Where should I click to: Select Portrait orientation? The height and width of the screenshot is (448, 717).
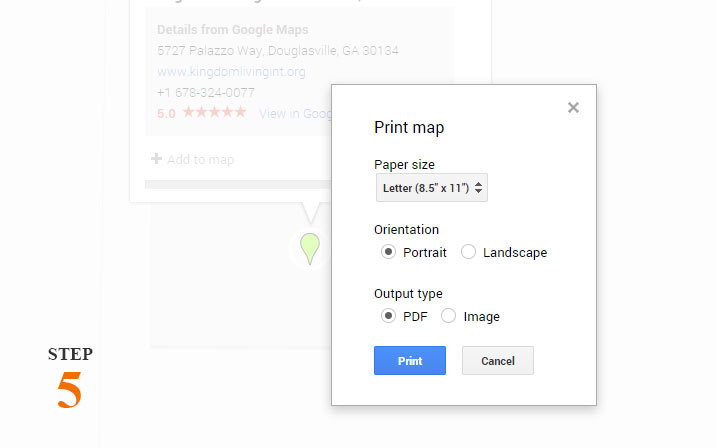pyautogui.click(x=388, y=252)
